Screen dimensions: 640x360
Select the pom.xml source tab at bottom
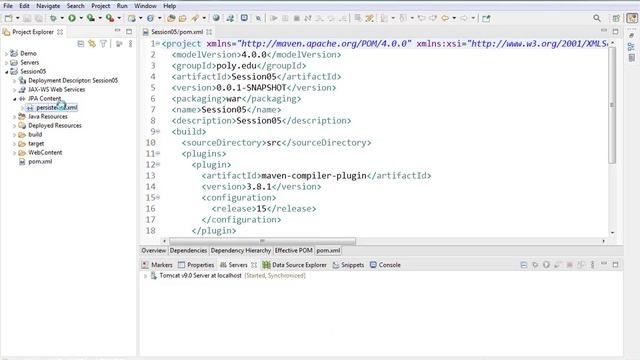point(328,250)
